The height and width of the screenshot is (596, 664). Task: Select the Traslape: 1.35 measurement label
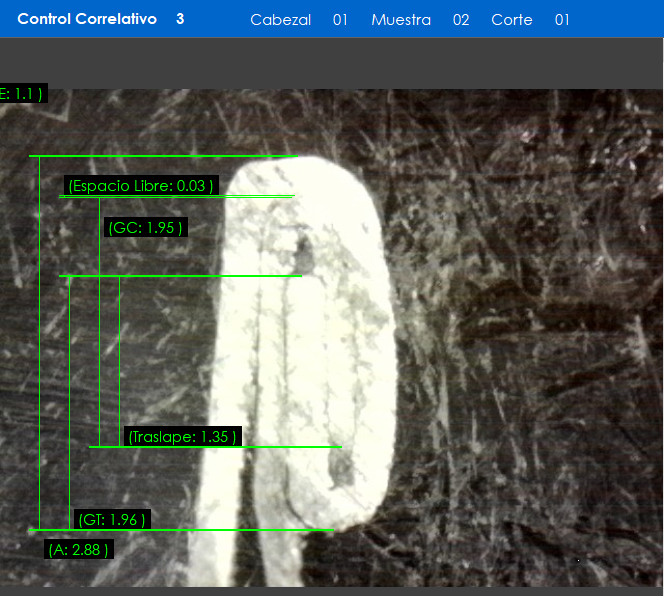183,437
